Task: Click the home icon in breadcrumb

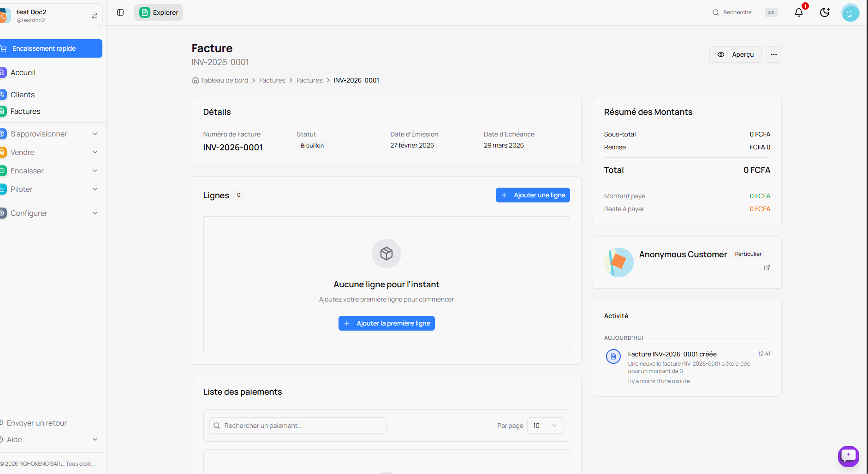Action: tap(196, 80)
